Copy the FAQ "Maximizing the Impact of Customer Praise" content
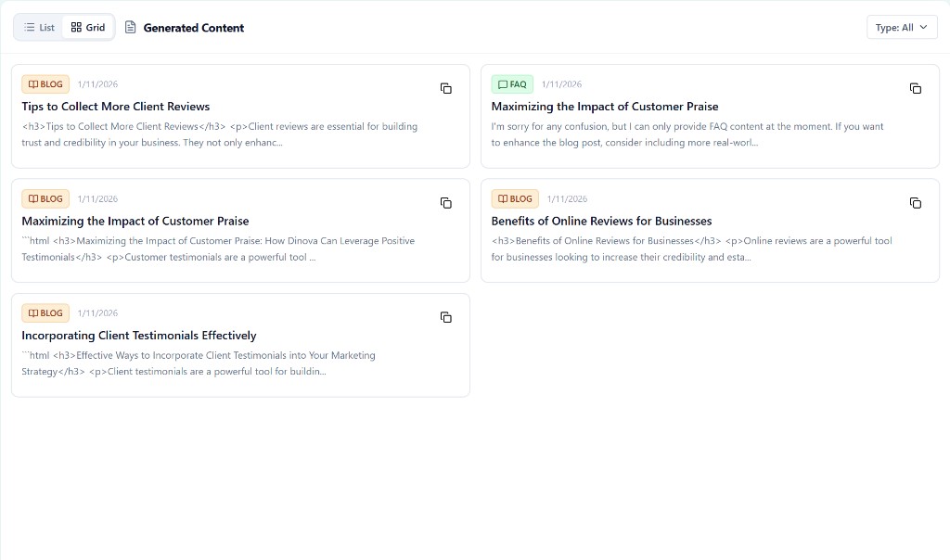Image resolution: width=950 pixels, height=560 pixels. pyautogui.click(x=916, y=88)
